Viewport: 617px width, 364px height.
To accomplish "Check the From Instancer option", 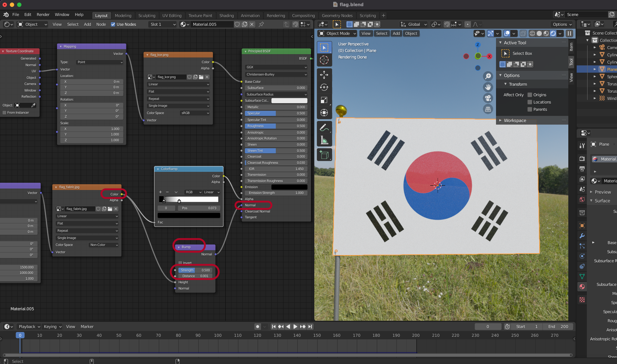I will (x=4, y=113).
